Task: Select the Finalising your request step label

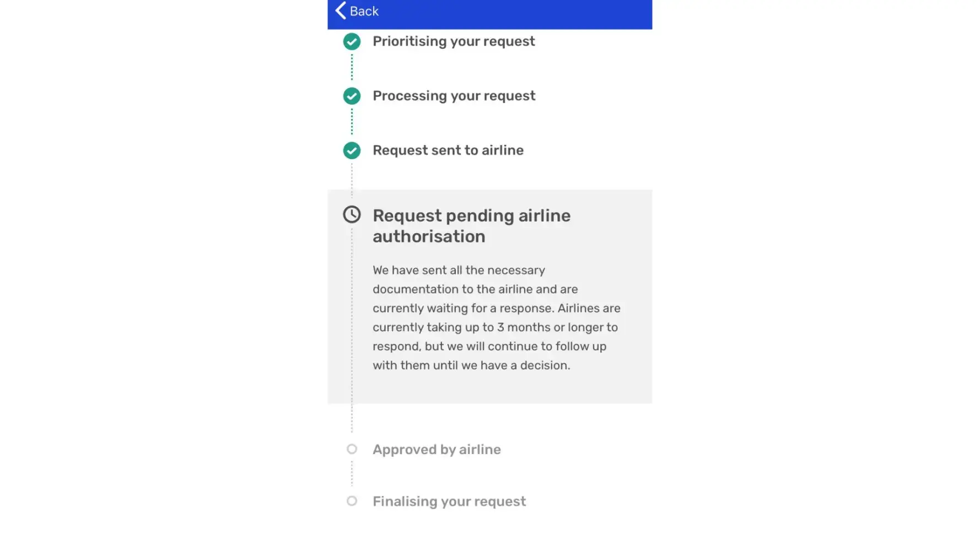Action: coord(449,501)
